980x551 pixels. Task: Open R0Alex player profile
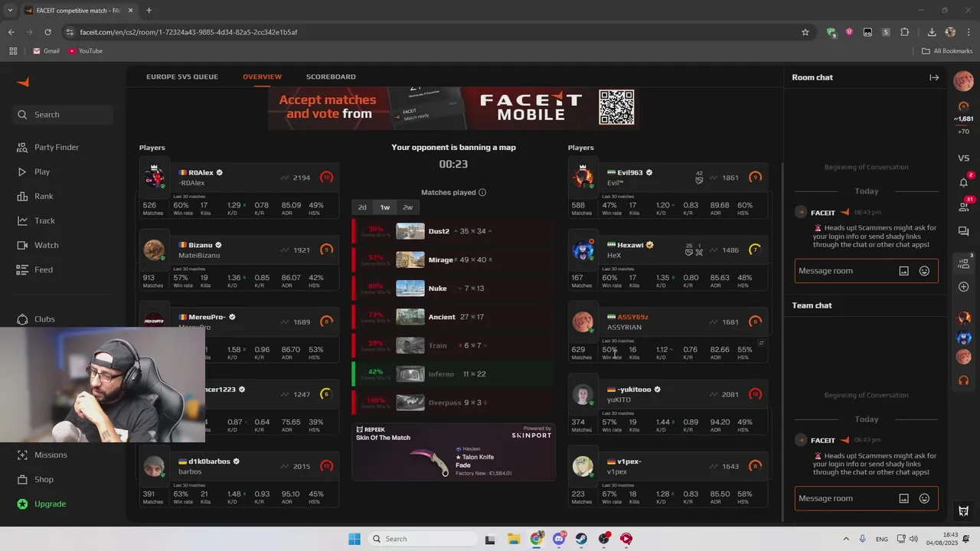tap(201, 173)
